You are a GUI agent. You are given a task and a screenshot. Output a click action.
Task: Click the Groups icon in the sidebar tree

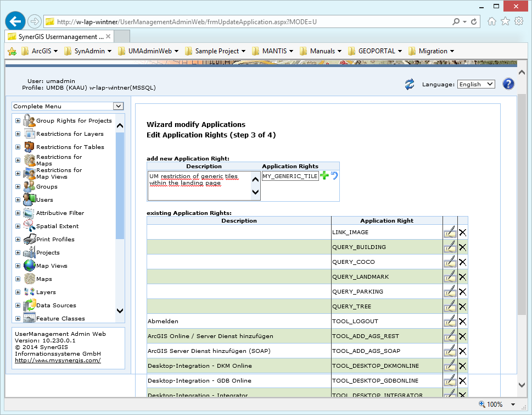click(28, 187)
